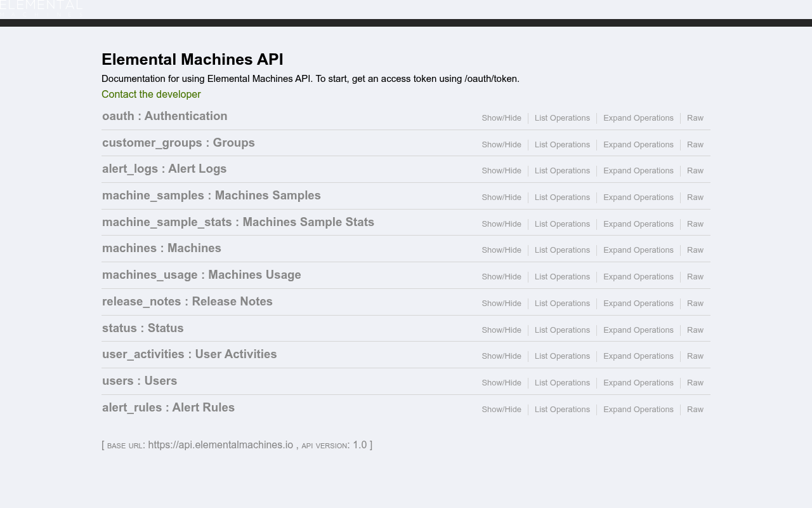List Operations for users : Users

(x=562, y=383)
